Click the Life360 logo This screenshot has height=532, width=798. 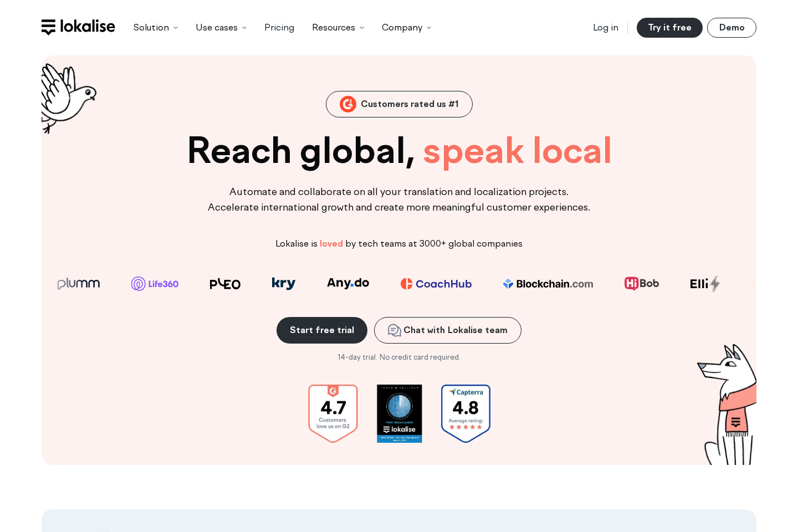tap(155, 284)
